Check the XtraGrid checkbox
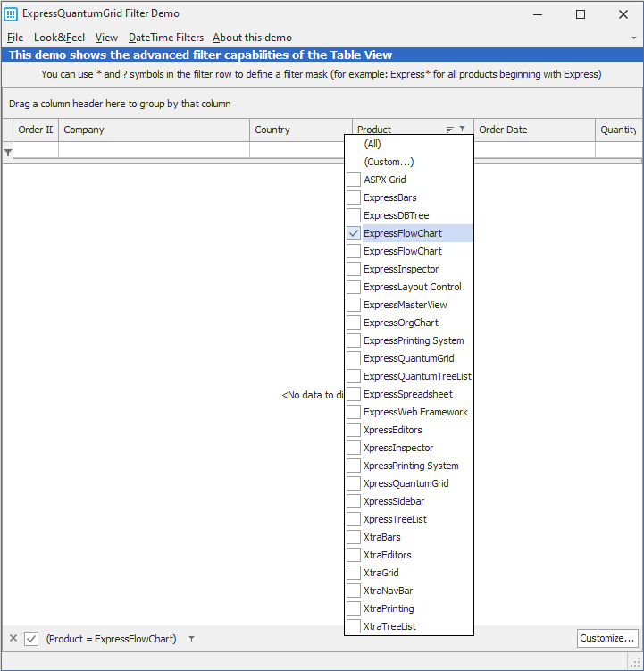 pos(354,573)
